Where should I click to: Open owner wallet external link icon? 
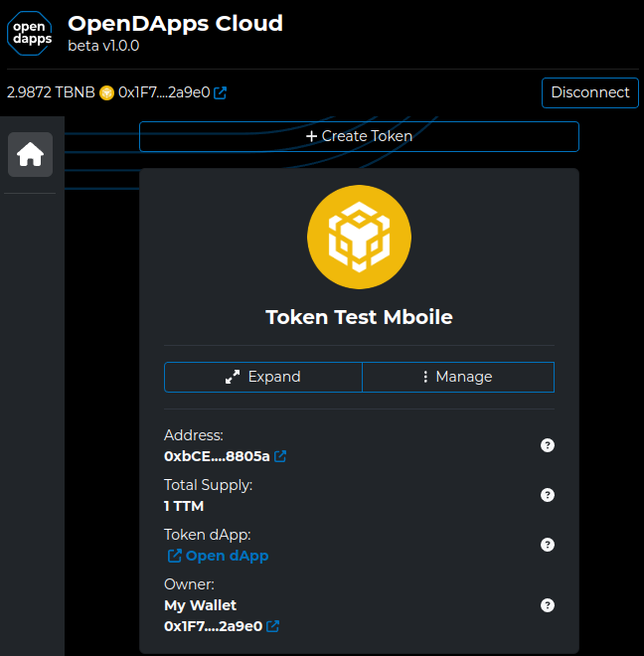click(273, 626)
